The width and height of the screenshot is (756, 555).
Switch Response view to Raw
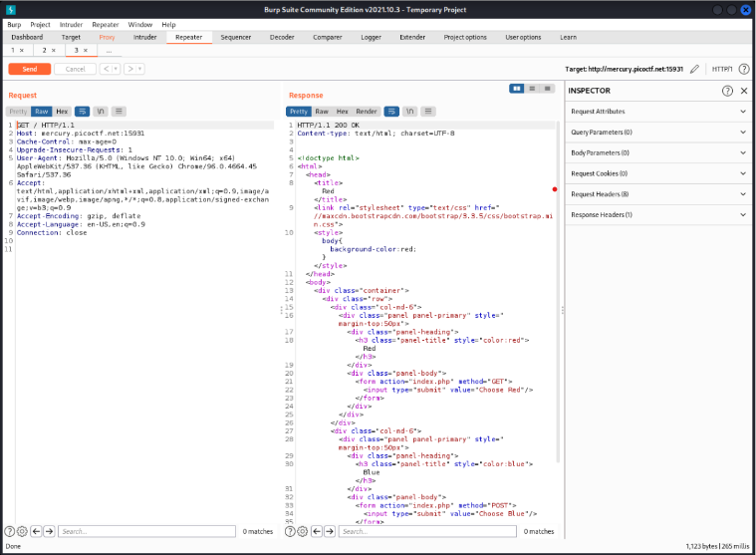pyautogui.click(x=322, y=112)
